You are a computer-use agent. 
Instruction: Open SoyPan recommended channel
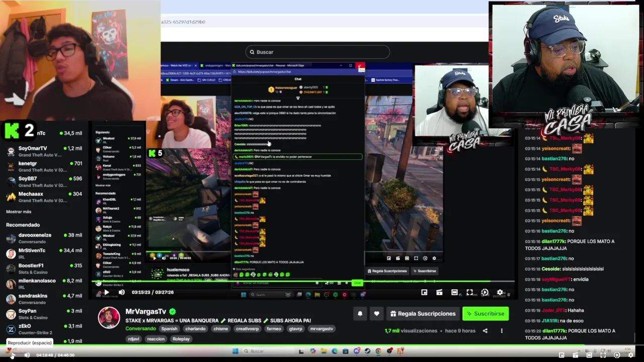point(44,314)
